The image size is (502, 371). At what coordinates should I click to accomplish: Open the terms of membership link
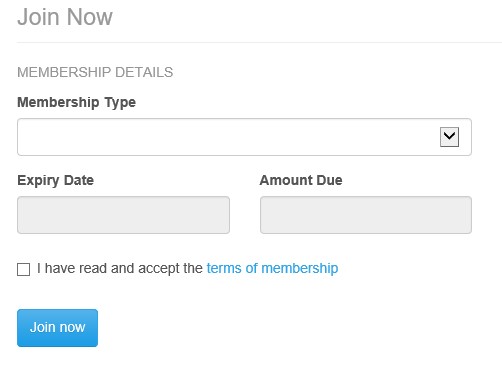tap(272, 268)
